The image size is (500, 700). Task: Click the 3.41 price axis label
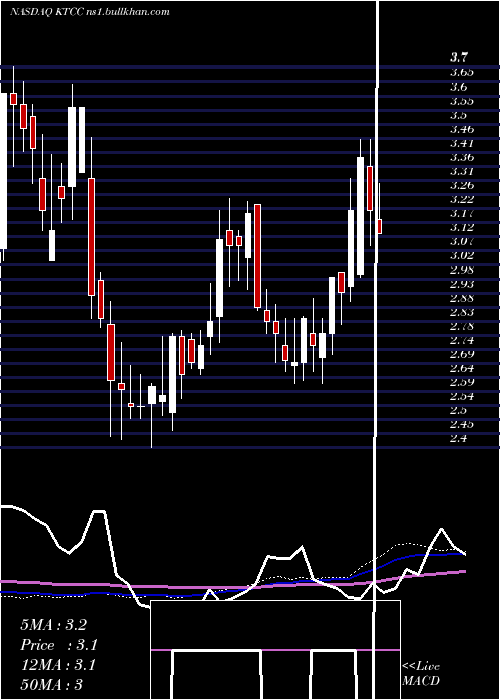point(462,143)
